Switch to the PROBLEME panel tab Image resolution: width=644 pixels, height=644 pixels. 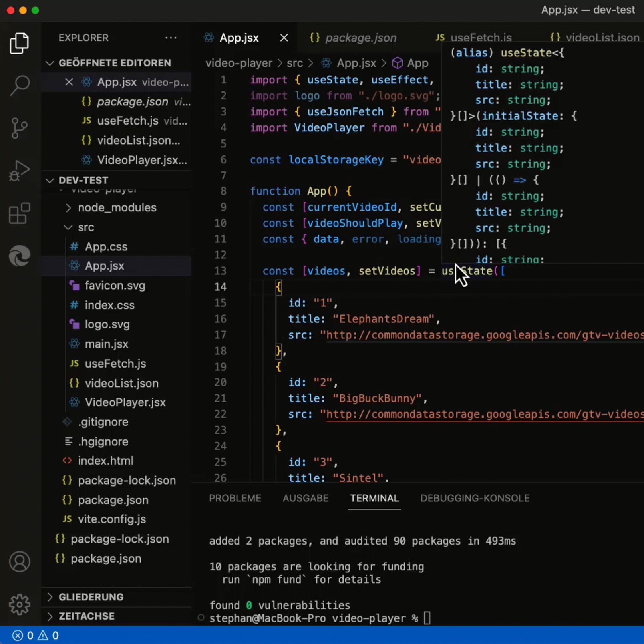pyautogui.click(x=235, y=498)
